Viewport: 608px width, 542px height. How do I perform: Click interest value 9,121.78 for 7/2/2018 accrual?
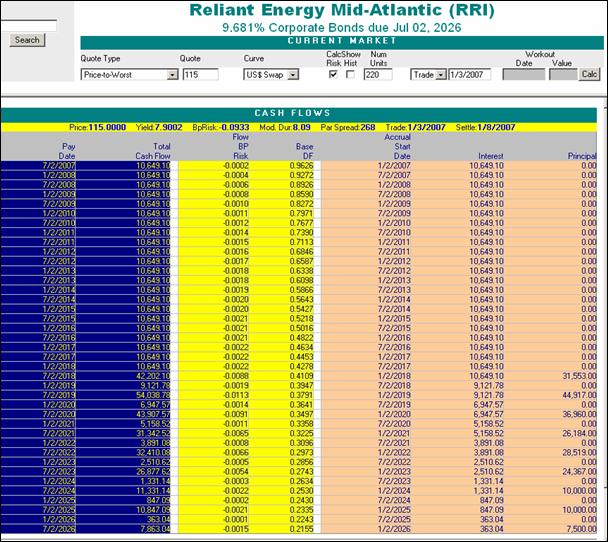pos(488,385)
